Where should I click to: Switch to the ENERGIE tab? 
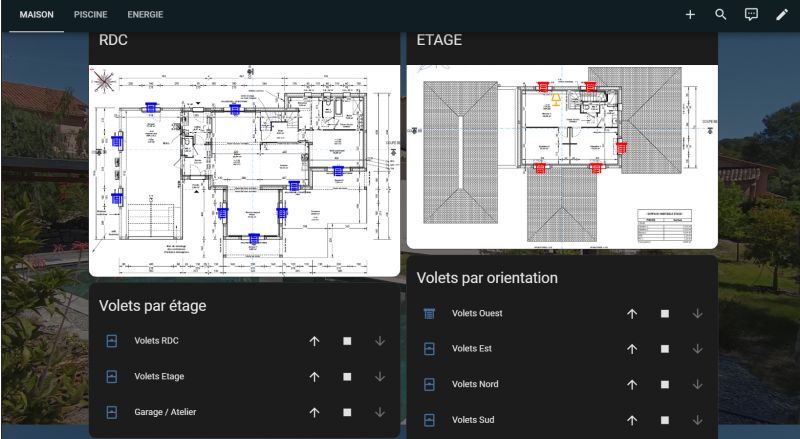[145, 15]
